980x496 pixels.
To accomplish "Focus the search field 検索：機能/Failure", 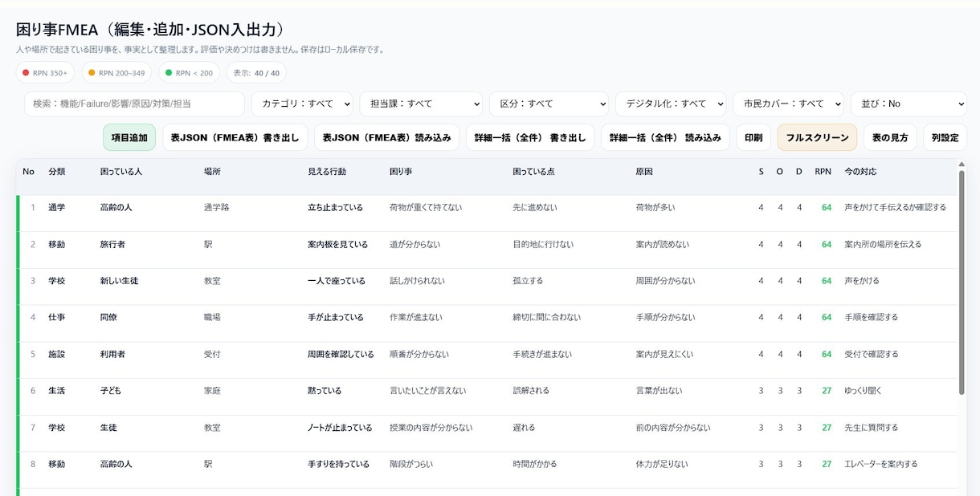I will [x=134, y=104].
